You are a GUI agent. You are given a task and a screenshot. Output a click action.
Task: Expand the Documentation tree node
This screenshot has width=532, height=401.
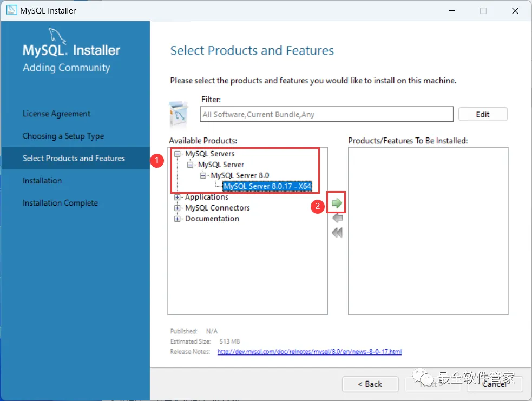coord(177,219)
